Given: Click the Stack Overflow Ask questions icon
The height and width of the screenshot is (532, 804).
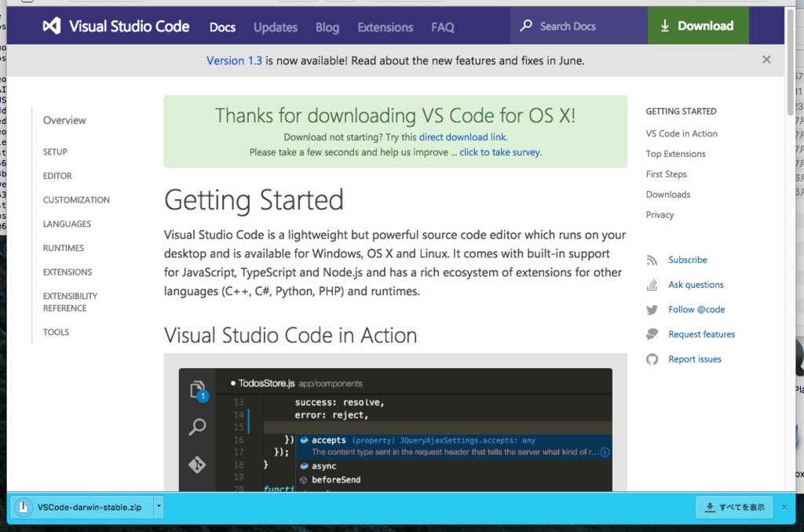Looking at the screenshot, I should 652,285.
